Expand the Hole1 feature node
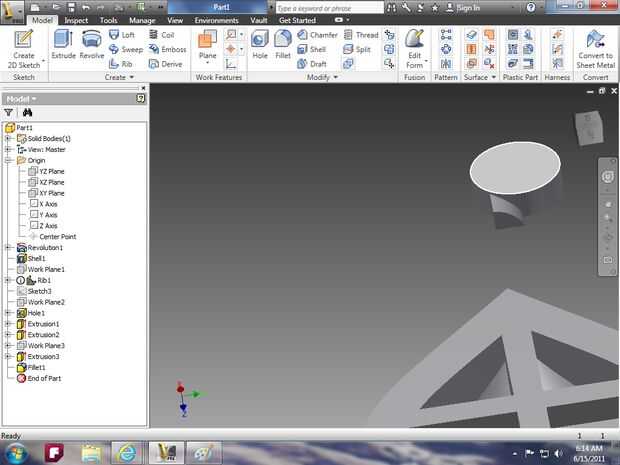 coord(8,313)
